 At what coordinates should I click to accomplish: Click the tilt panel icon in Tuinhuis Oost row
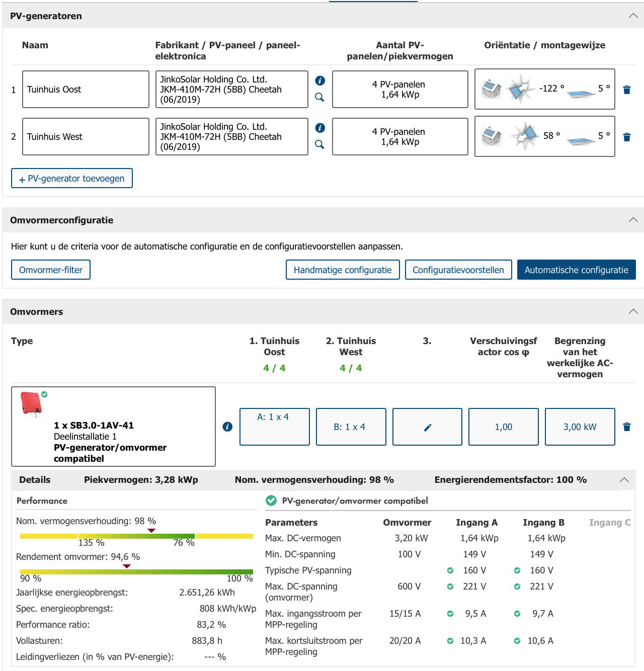[x=581, y=93]
